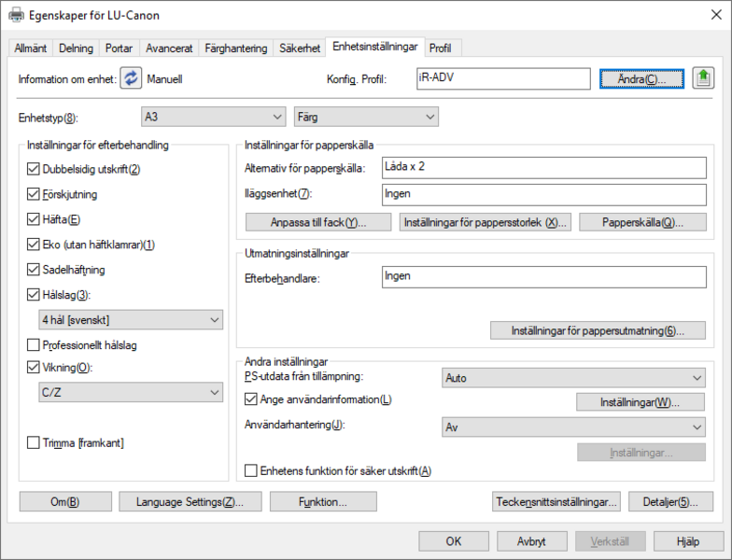This screenshot has height=560, width=732.
Task: Uncheck Dubbelsidig utskrift checkbox
Action: pos(34,169)
